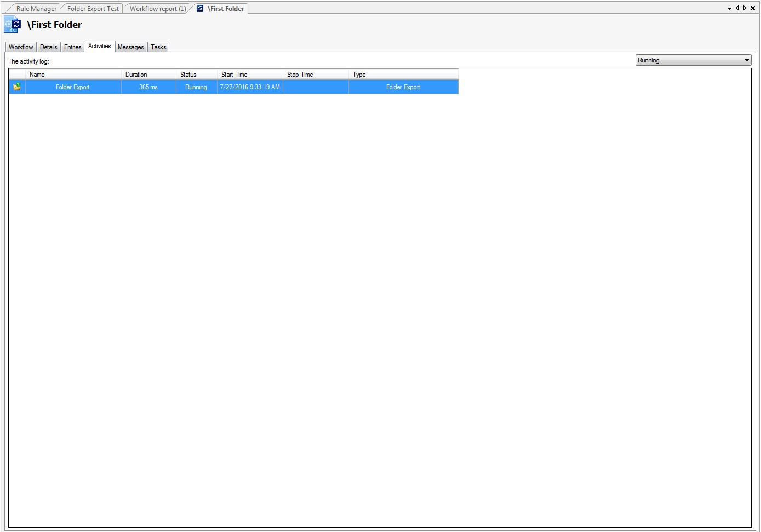This screenshot has width=761, height=532.
Task: Sort by the Duration column header
Action: pos(148,75)
